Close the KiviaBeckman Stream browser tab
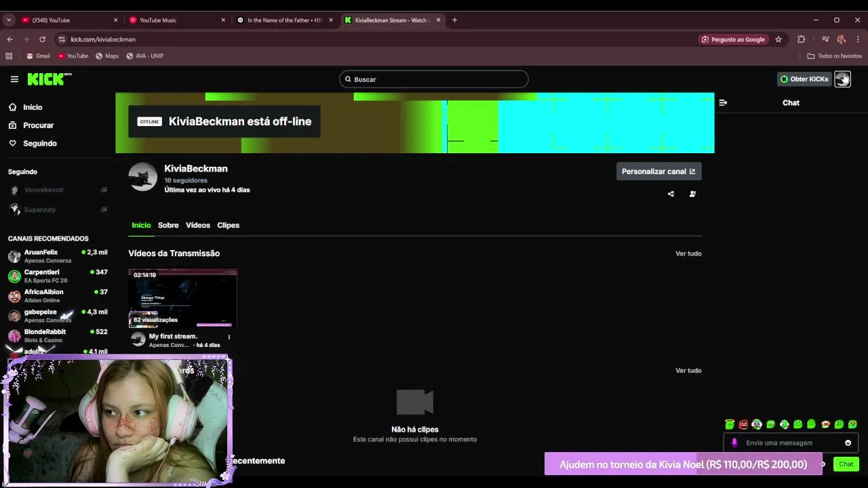 coord(438,20)
